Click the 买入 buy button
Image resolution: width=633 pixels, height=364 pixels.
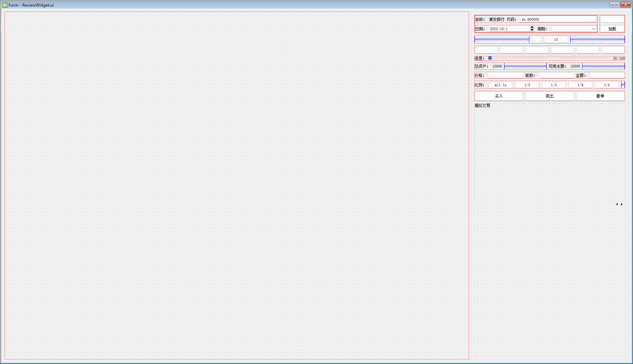499,96
